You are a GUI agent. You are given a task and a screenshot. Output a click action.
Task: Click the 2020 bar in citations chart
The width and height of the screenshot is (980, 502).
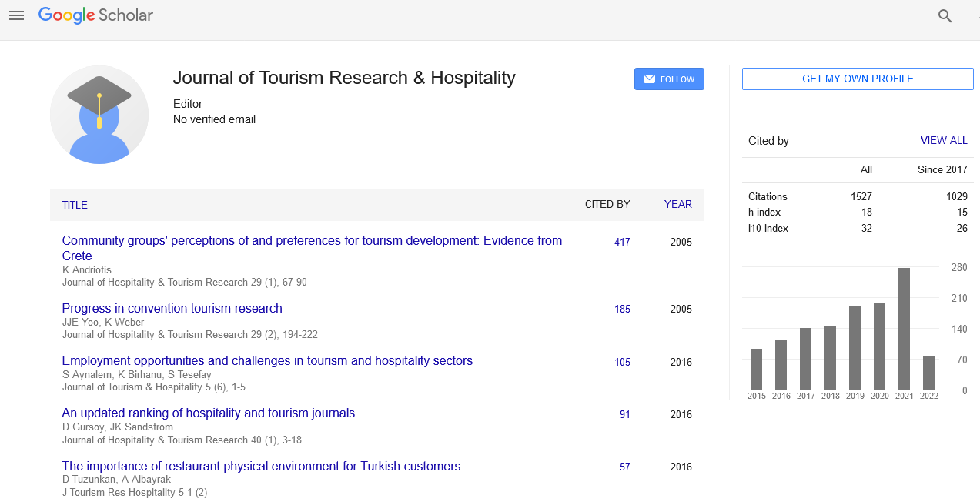pos(879,346)
